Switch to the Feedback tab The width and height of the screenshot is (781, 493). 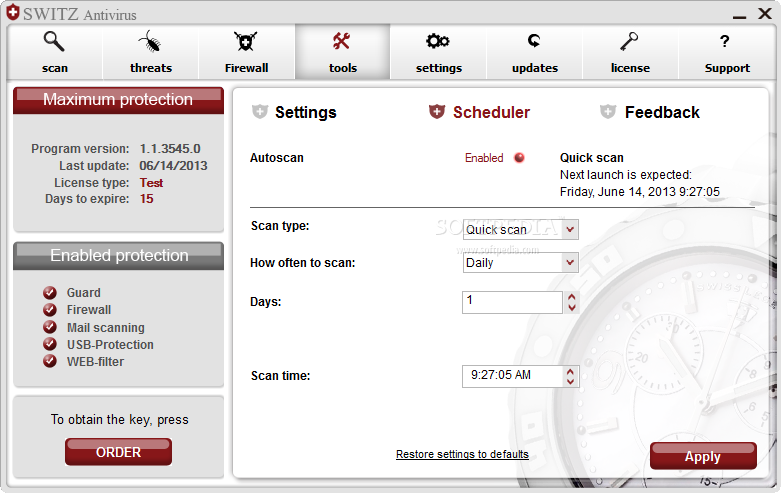point(662,113)
